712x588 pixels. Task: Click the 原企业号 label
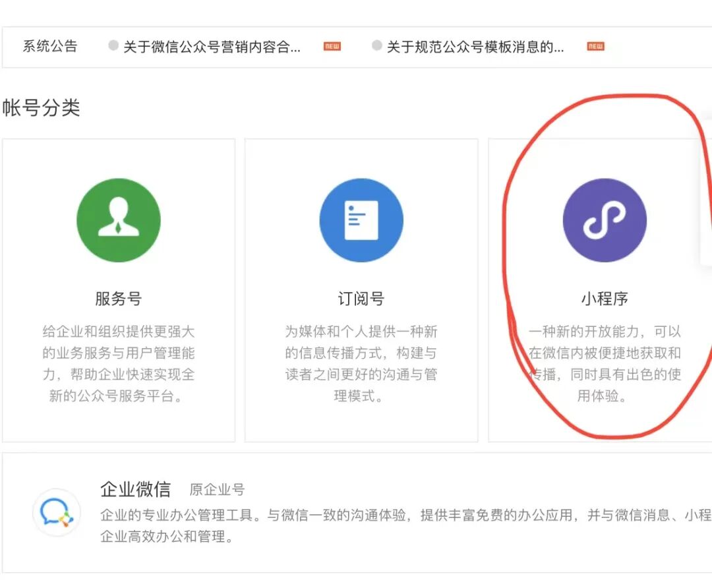click(x=217, y=490)
